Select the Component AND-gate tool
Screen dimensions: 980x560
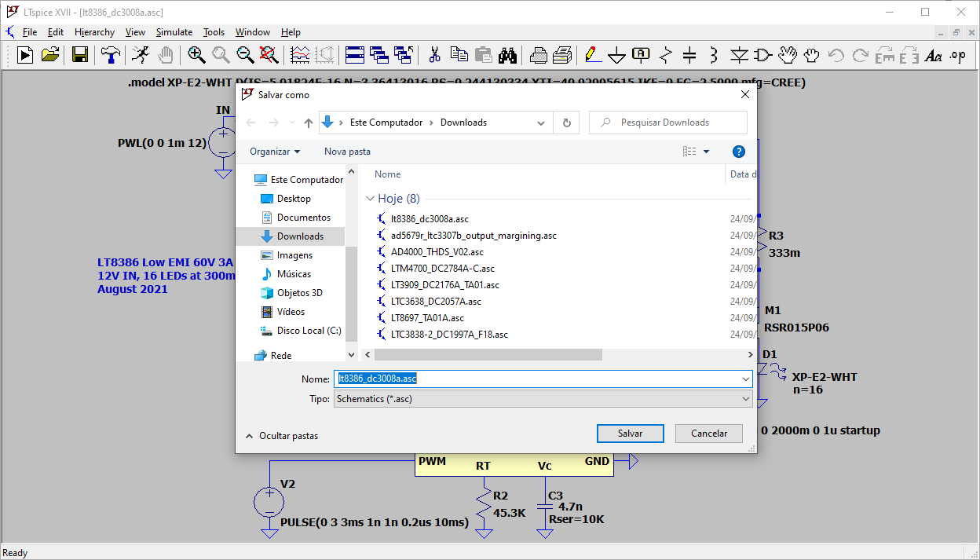tap(762, 55)
